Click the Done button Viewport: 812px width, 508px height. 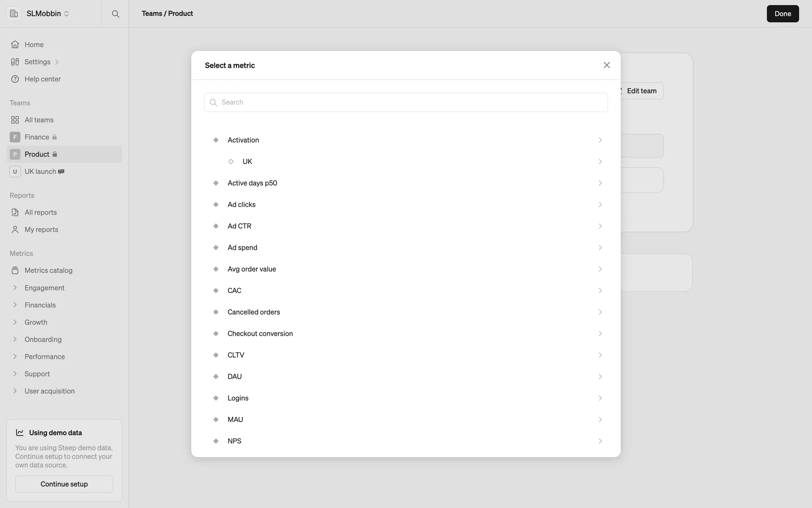pyautogui.click(x=782, y=14)
